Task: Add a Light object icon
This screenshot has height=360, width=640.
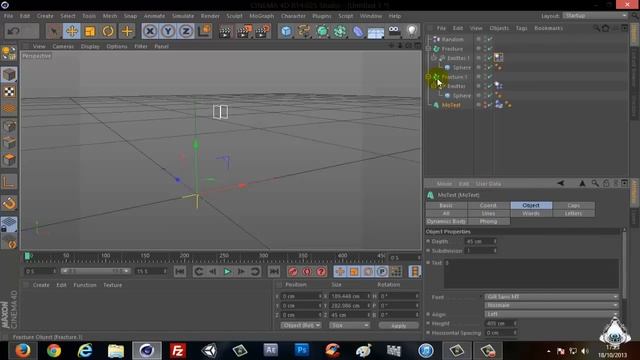Action: click(x=412, y=31)
